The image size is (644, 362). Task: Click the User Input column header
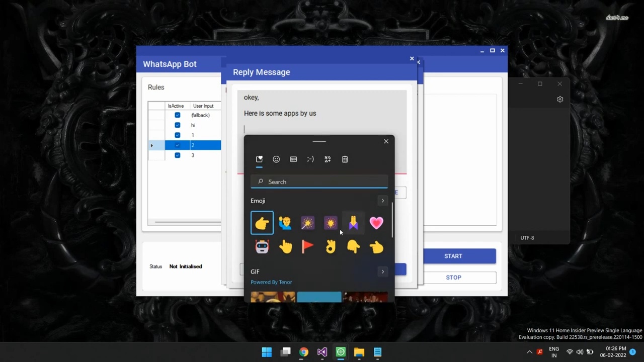point(205,106)
